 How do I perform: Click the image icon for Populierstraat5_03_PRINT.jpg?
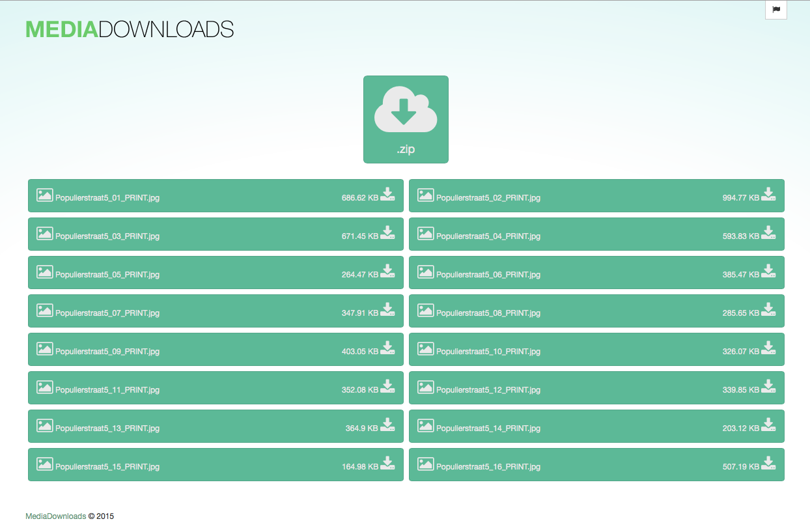(44, 234)
